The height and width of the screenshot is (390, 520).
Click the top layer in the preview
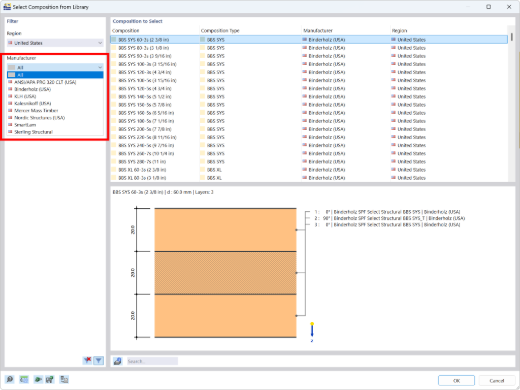(x=225, y=230)
